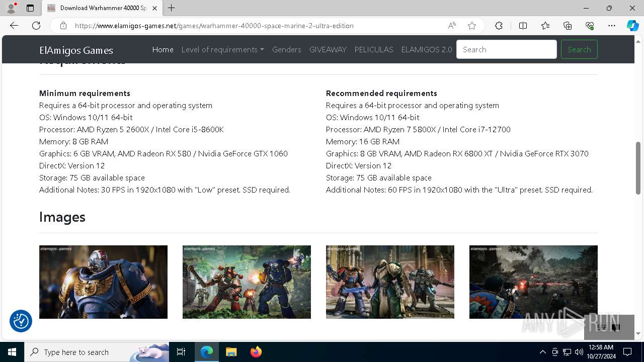This screenshot has width=644, height=362.
Task: Click the scrollbar up arrow
Action: tap(638, 41)
